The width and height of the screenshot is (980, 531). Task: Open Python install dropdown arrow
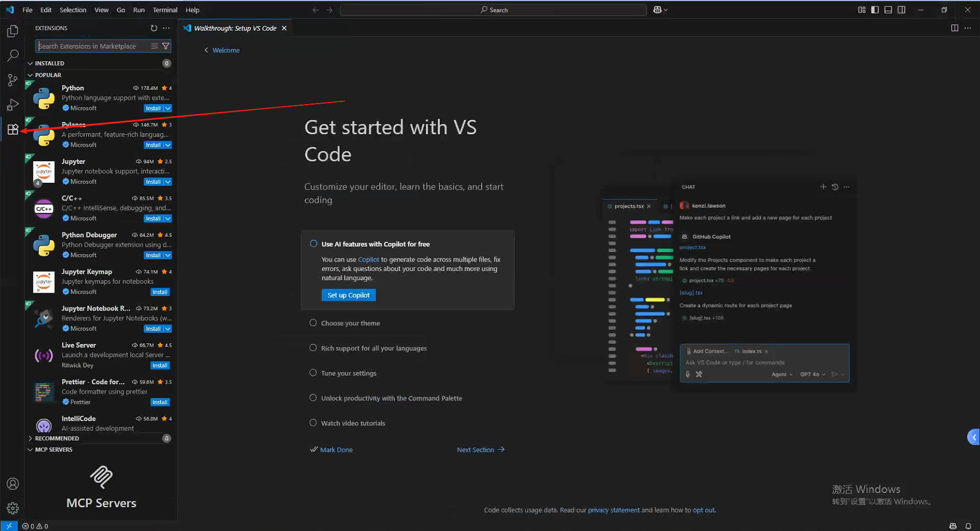(x=168, y=108)
